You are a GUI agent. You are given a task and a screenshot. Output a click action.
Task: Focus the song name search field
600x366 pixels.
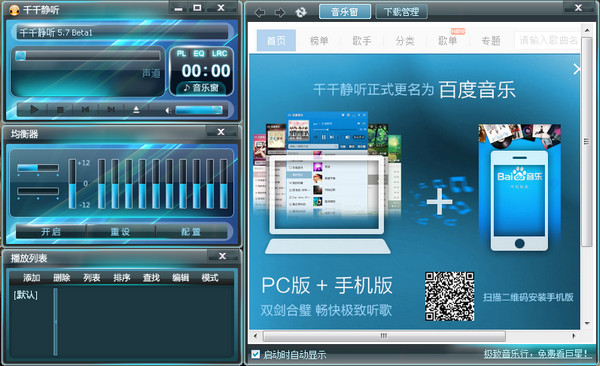(547, 40)
